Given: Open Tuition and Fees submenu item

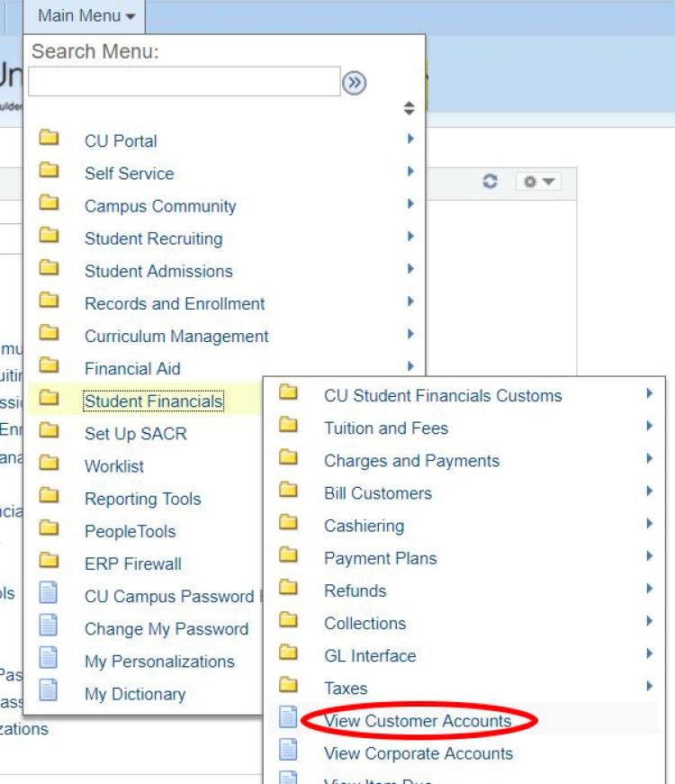Looking at the screenshot, I should tap(386, 428).
